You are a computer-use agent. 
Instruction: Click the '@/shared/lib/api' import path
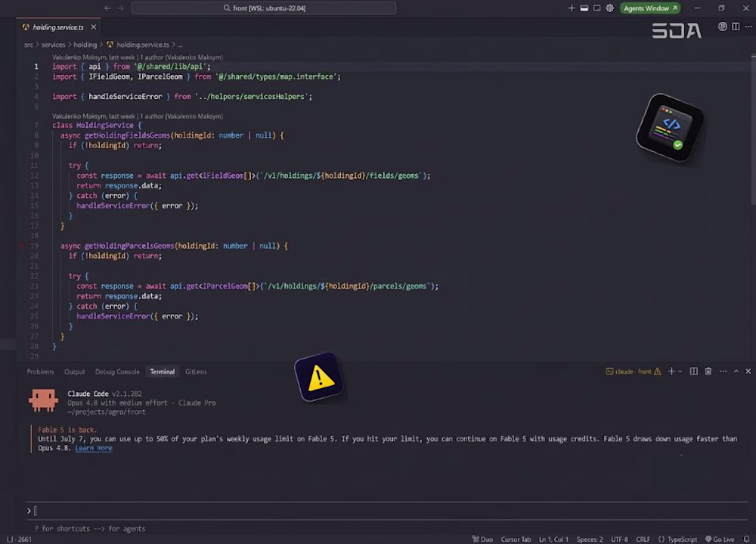click(170, 67)
